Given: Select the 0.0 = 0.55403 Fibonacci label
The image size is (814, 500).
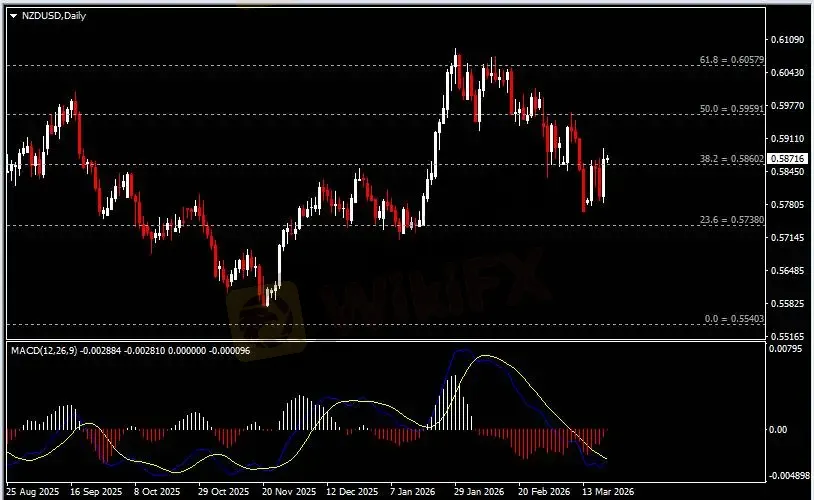Looking at the screenshot, I should pyautogui.click(x=734, y=318).
